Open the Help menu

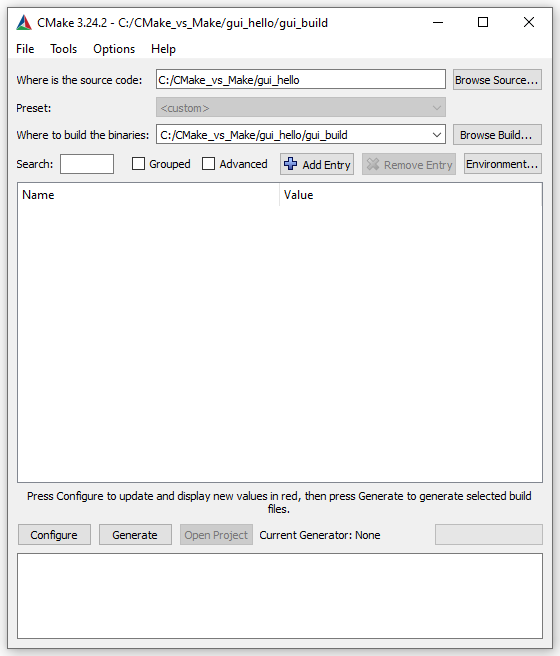pyautogui.click(x=163, y=49)
